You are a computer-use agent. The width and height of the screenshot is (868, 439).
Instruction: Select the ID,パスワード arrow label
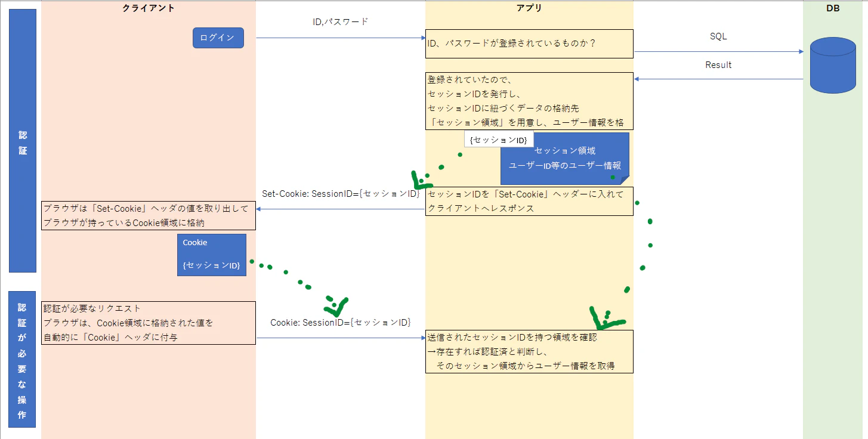[x=341, y=21]
